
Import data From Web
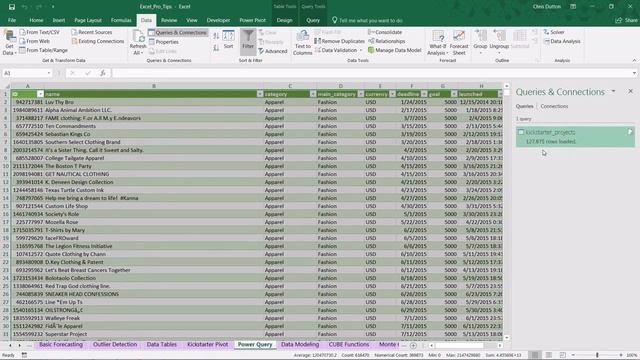coord(35,41)
